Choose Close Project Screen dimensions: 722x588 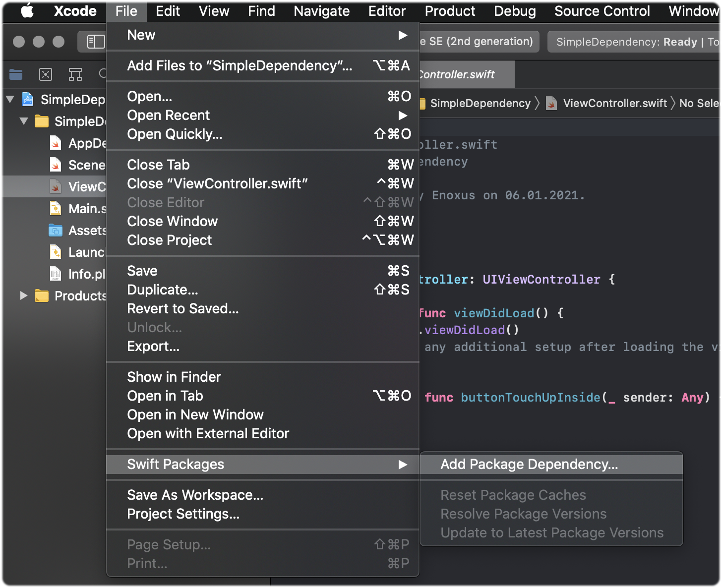pyautogui.click(x=263, y=240)
